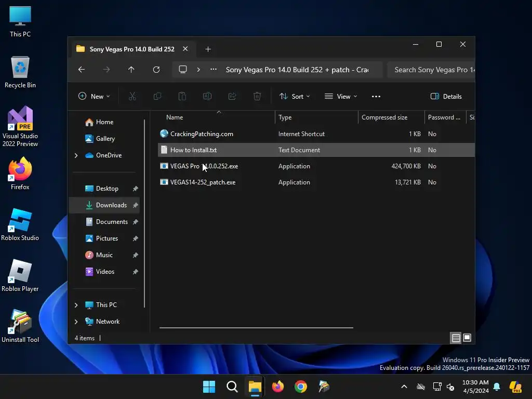This screenshot has height=399, width=532.
Task: Click the Share icon in the toolbar
Action: (232, 96)
